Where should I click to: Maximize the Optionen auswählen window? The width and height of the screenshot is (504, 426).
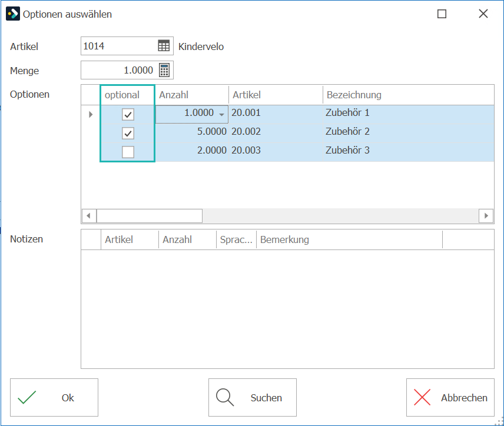442,14
